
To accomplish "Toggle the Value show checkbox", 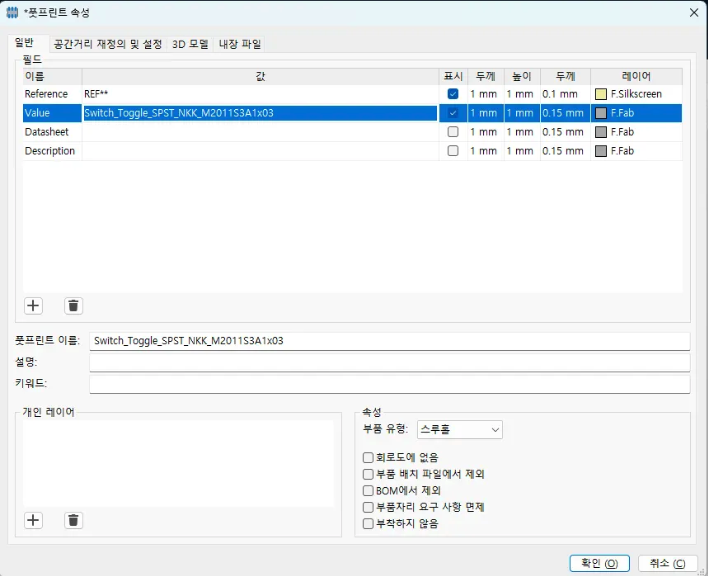I will pos(453,113).
